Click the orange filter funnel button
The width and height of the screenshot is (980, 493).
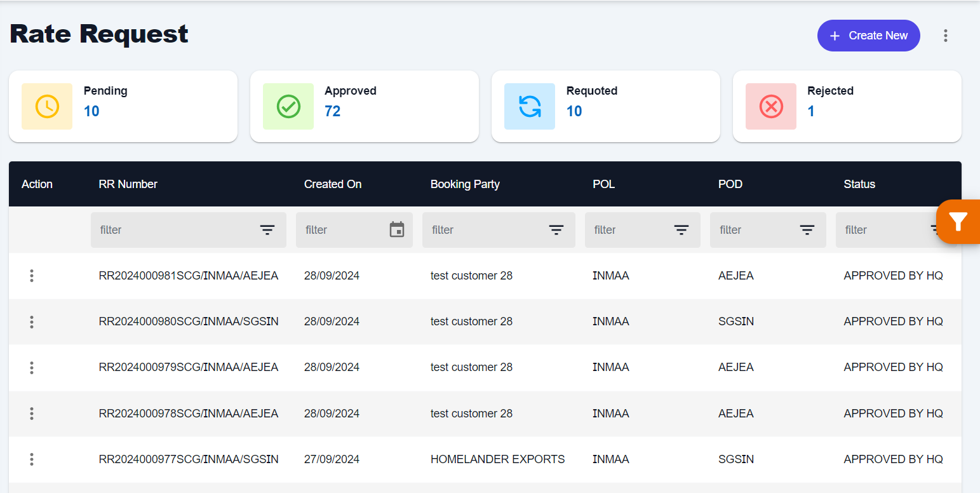click(x=958, y=222)
